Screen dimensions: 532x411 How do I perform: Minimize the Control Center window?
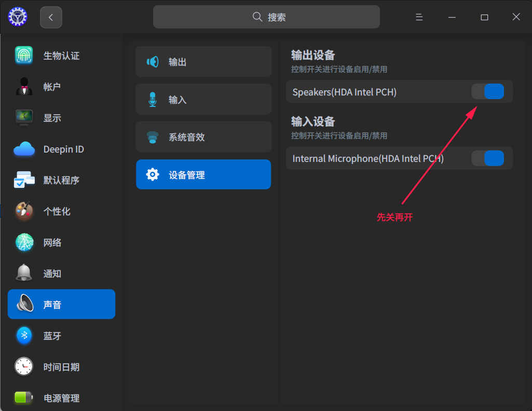click(452, 17)
